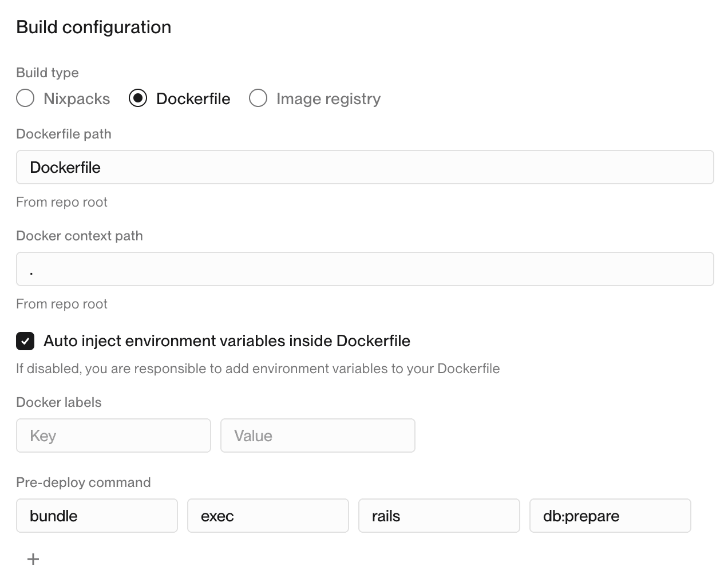Click the Docker labels Key input
The height and width of the screenshot is (586, 728).
[113, 435]
